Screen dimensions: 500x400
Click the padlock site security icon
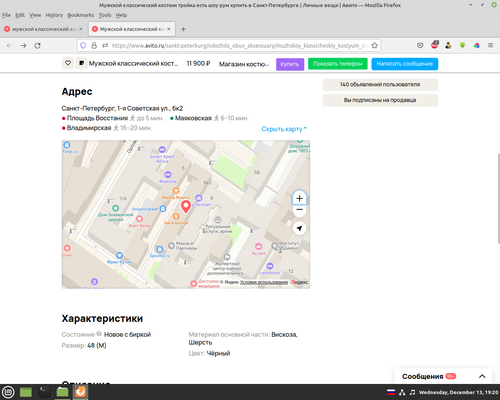click(x=94, y=45)
